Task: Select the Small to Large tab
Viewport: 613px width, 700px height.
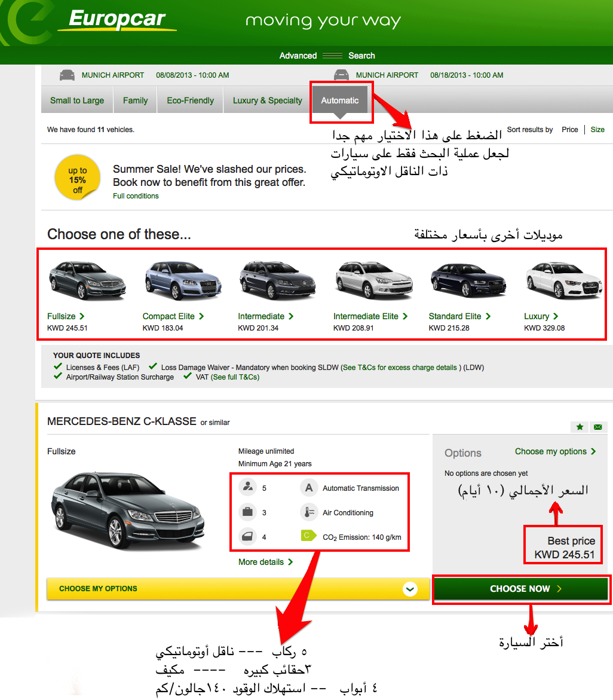Action: [x=76, y=100]
